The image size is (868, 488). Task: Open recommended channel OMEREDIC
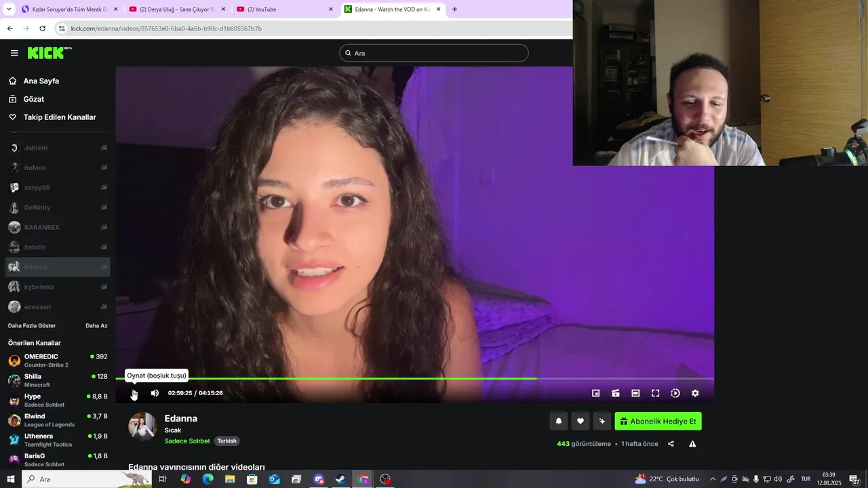point(58,361)
